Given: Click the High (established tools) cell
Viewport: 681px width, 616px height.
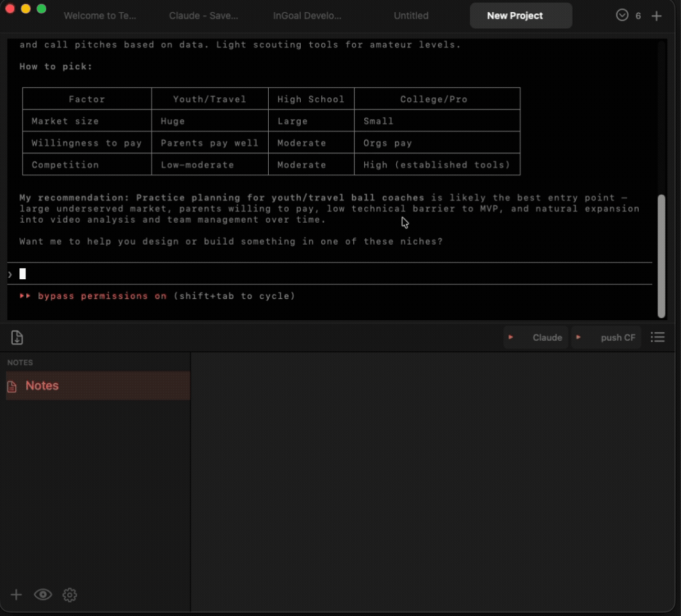Looking at the screenshot, I should (437, 165).
